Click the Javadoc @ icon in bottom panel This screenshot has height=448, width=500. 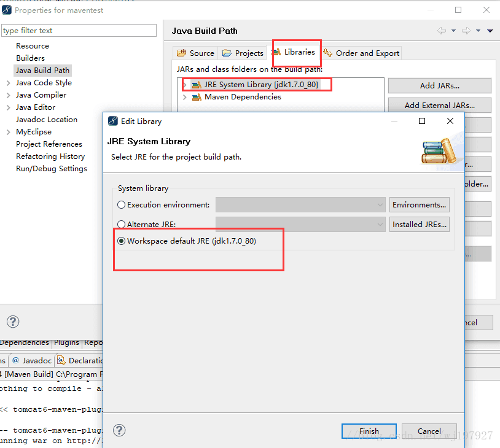15,360
